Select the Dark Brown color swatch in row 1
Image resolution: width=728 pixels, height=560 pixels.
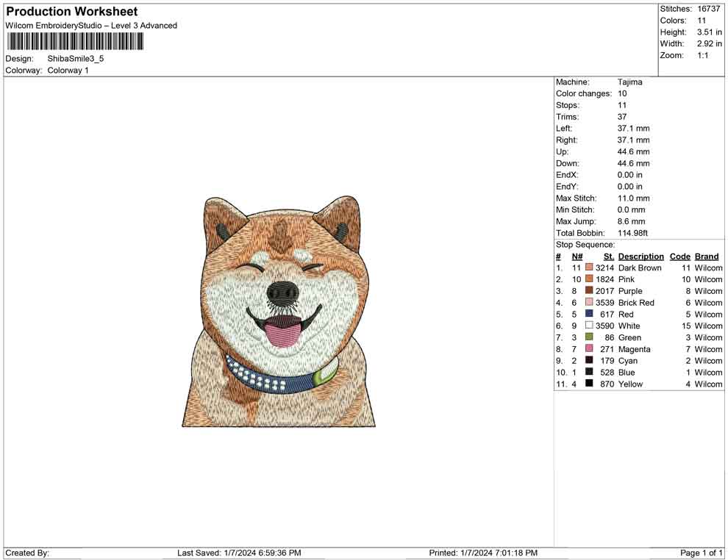589,268
